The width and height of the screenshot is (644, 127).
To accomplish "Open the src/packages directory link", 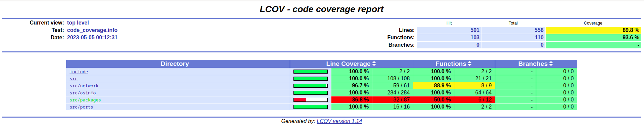I will click(85, 100).
